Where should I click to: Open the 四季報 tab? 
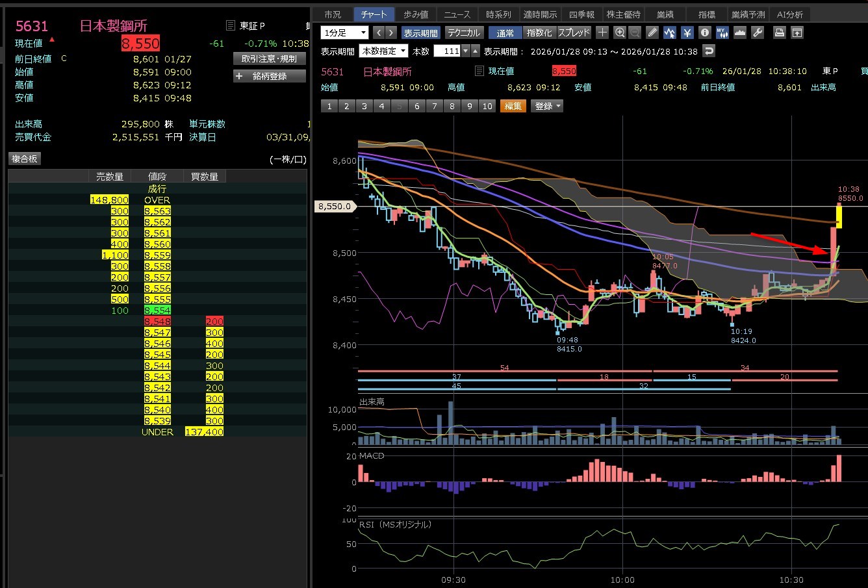(x=581, y=14)
